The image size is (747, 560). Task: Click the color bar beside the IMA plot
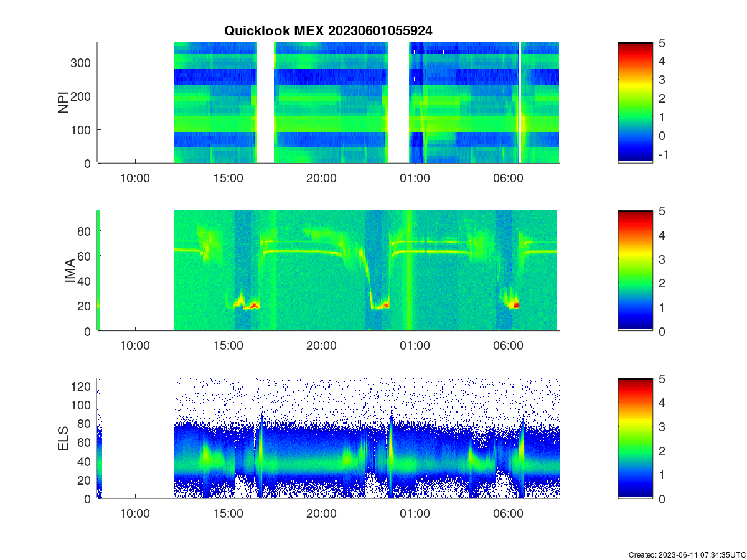pos(635,270)
